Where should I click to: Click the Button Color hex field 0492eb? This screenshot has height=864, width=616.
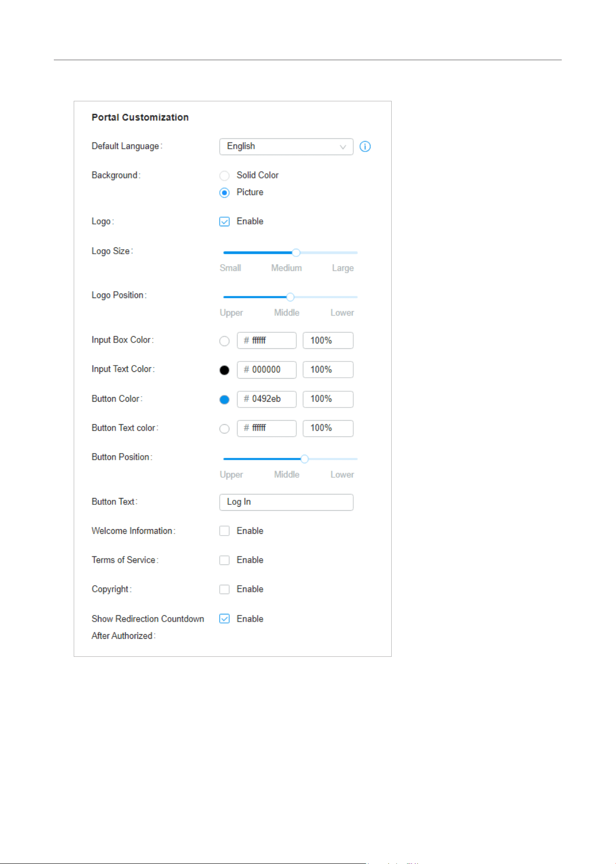[266, 399]
